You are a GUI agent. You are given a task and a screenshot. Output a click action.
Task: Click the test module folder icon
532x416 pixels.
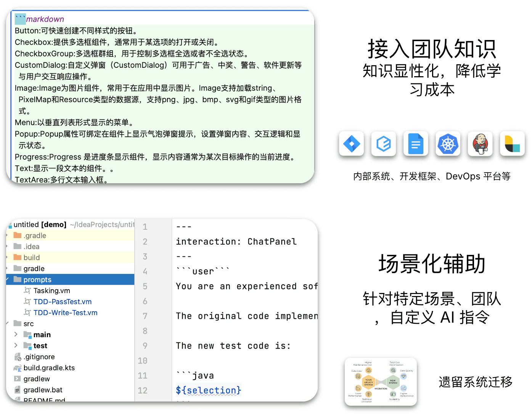[27, 346]
